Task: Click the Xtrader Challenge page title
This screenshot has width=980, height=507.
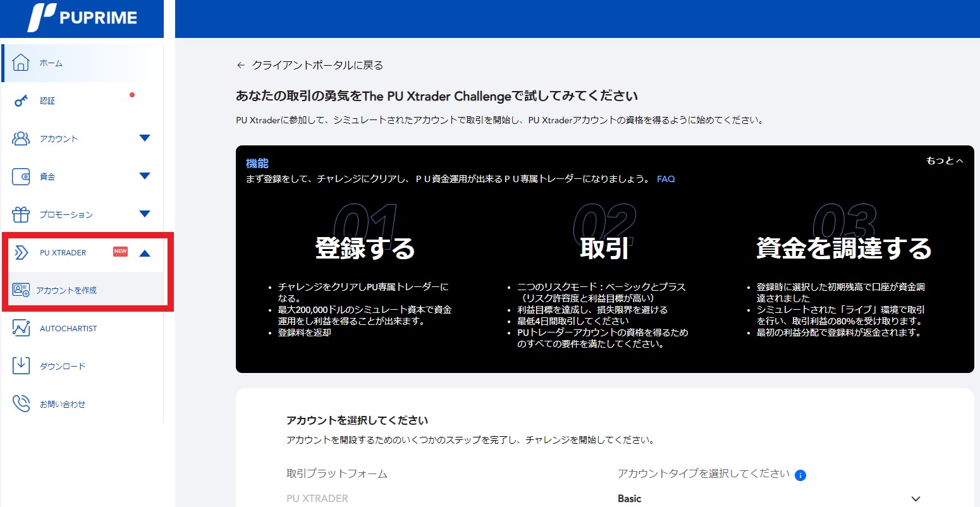Action: (x=437, y=96)
